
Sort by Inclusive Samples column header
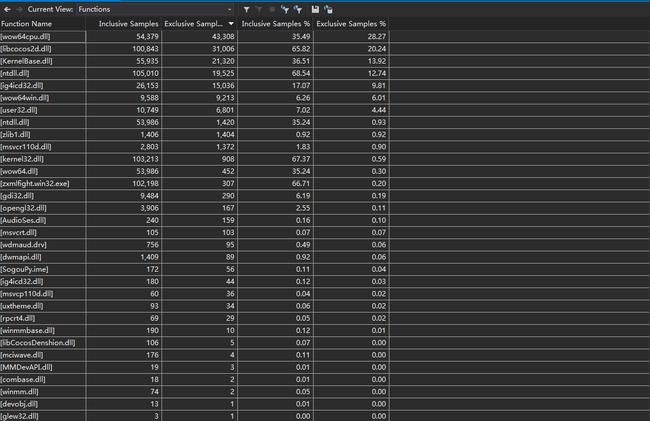[x=124, y=24]
